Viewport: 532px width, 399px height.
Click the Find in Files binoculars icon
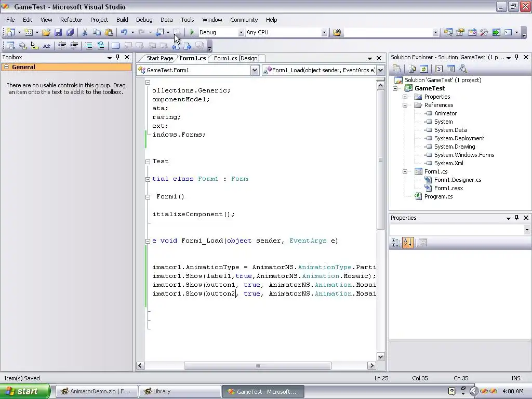pyautogui.click(x=337, y=32)
